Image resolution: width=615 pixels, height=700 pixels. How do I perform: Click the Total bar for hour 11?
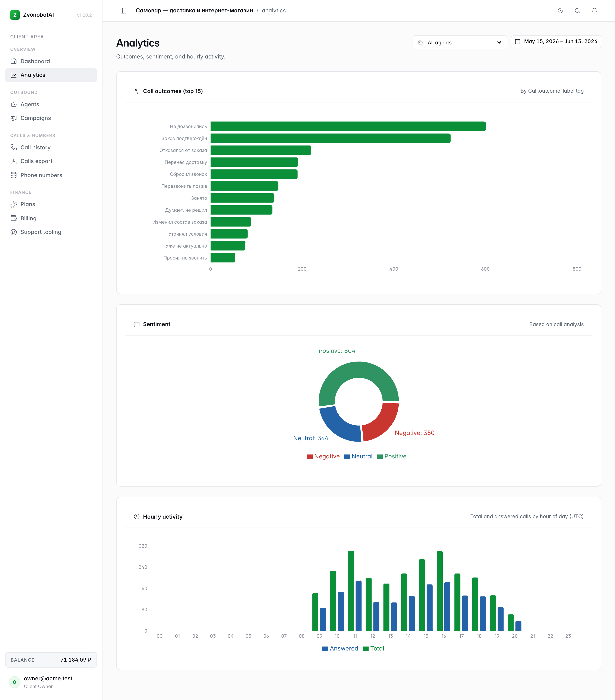[350, 591]
